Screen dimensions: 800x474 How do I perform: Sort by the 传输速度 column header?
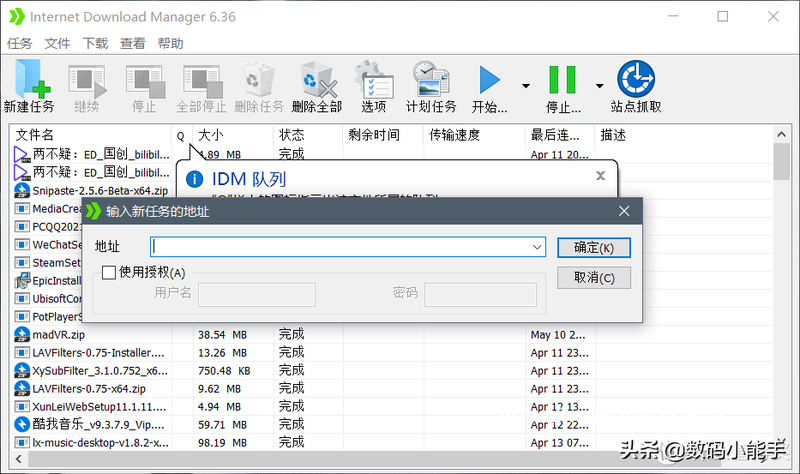tap(474, 135)
